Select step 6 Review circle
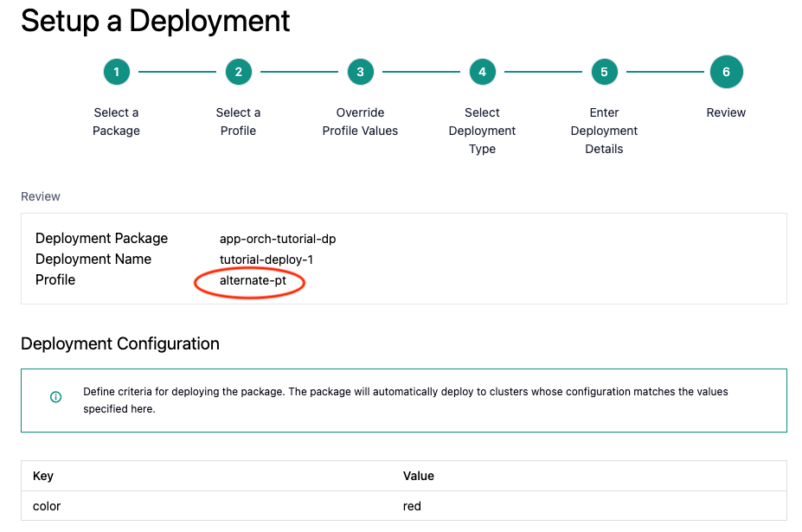This screenshot has width=802, height=532. click(726, 72)
